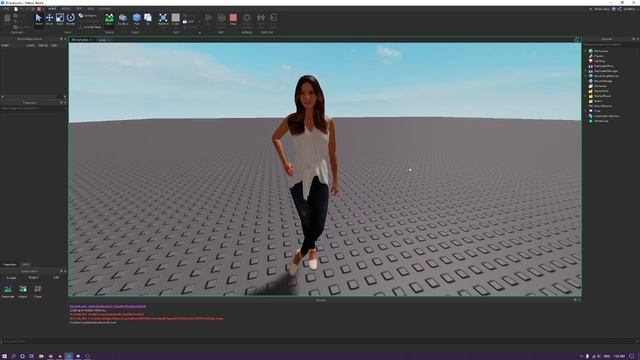Viewport: 640px width, 360px height.
Task: Select ServerScriptService in the Explorer
Action: point(606,76)
